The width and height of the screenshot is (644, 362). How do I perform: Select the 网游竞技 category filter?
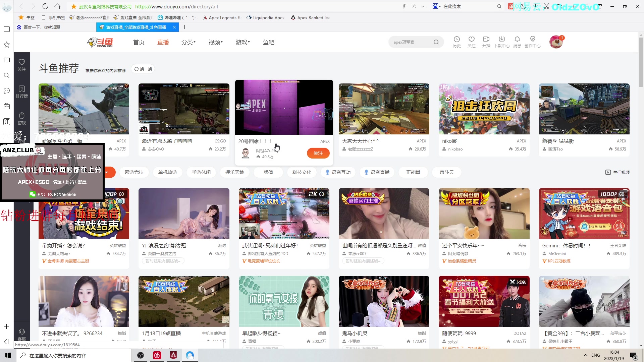point(134,172)
